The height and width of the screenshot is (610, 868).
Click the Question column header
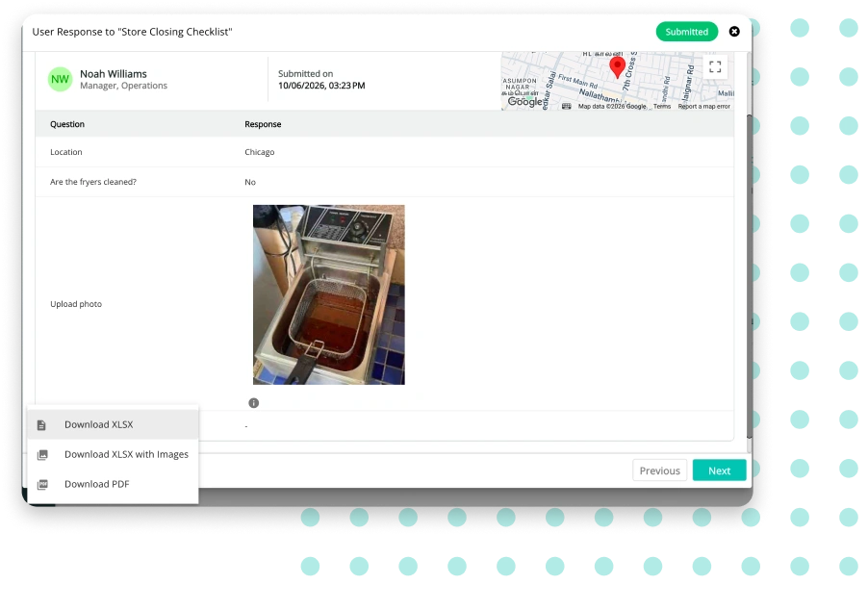point(67,124)
